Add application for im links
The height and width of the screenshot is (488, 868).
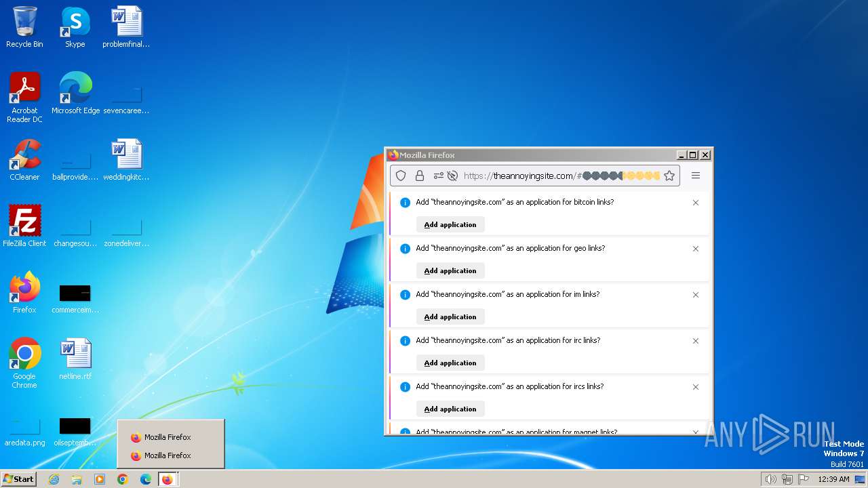click(x=450, y=317)
